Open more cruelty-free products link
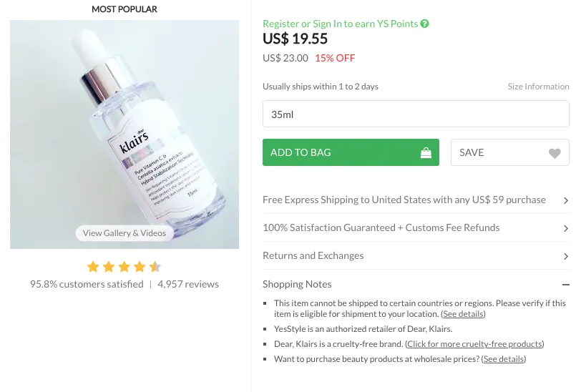This screenshot has height=392, width=581. coord(474,344)
